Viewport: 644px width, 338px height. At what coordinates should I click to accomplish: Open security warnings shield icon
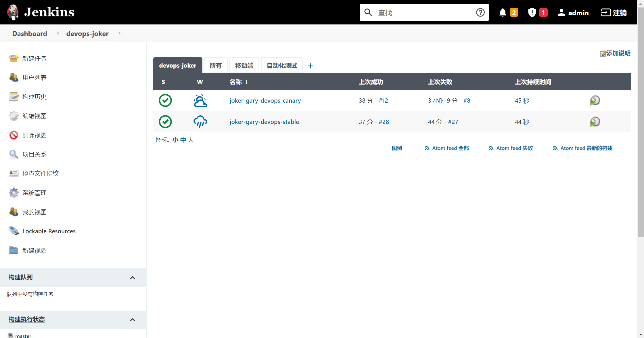pyautogui.click(x=532, y=13)
